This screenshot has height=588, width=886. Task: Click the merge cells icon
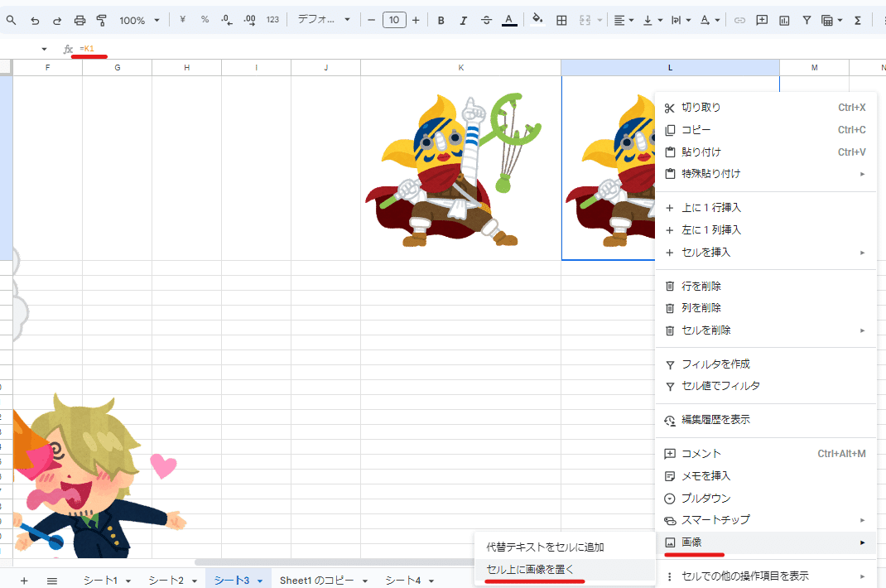pyautogui.click(x=585, y=21)
